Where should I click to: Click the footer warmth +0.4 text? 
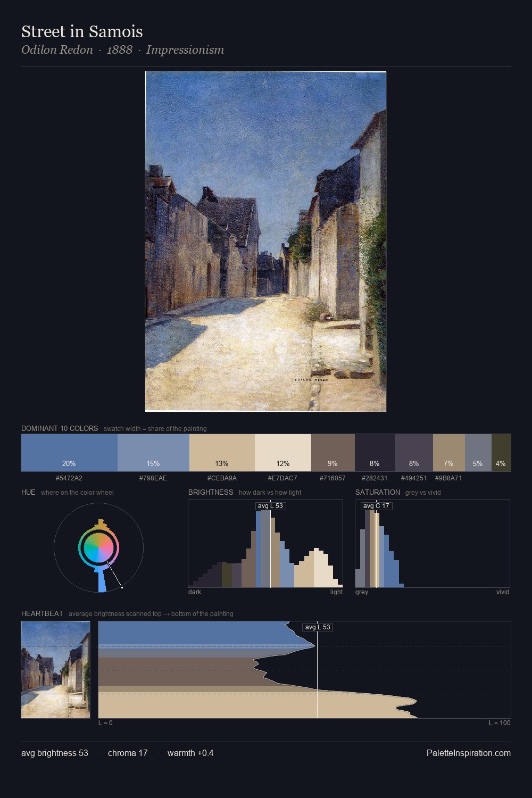190,753
